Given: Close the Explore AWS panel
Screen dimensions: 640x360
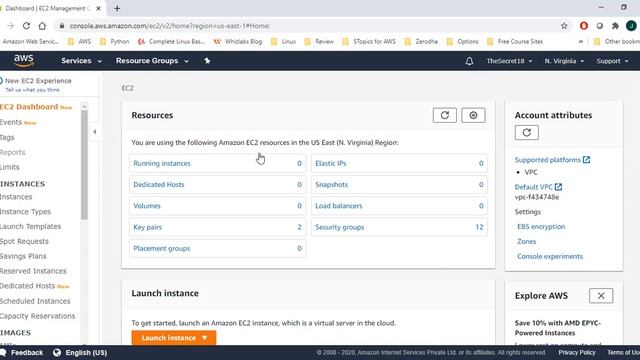Looking at the screenshot, I should pyautogui.click(x=601, y=296).
